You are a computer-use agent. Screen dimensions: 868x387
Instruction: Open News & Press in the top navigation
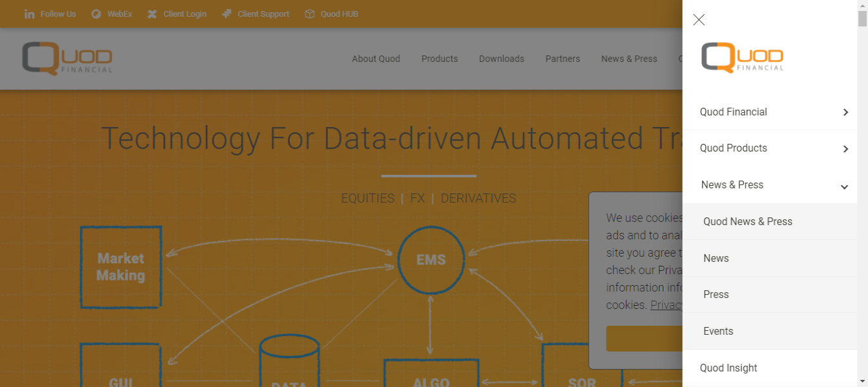(629, 59)
